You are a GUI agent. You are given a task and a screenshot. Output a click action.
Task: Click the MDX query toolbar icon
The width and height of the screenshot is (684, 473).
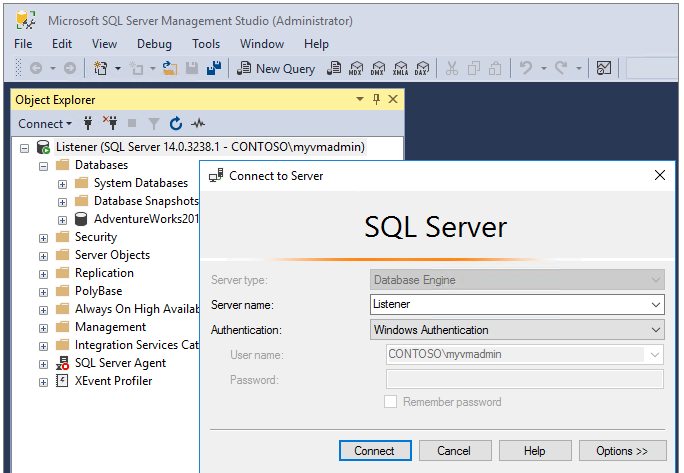pyautogui.click(x=356, y=69)
